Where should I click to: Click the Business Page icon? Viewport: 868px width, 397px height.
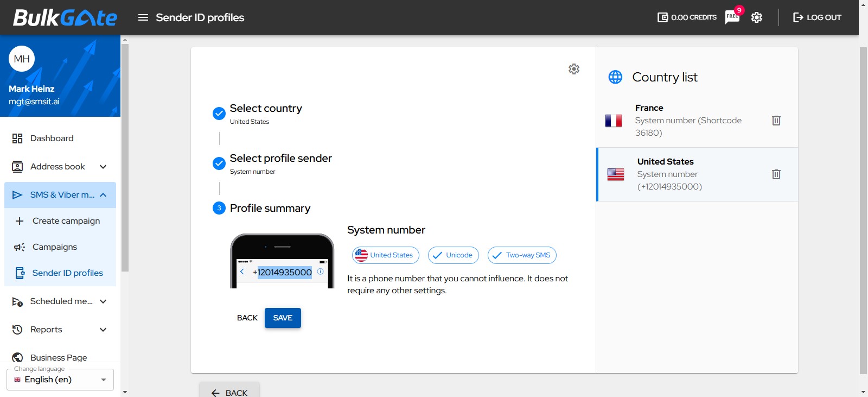pyautogui.click(x=17, y=357)
